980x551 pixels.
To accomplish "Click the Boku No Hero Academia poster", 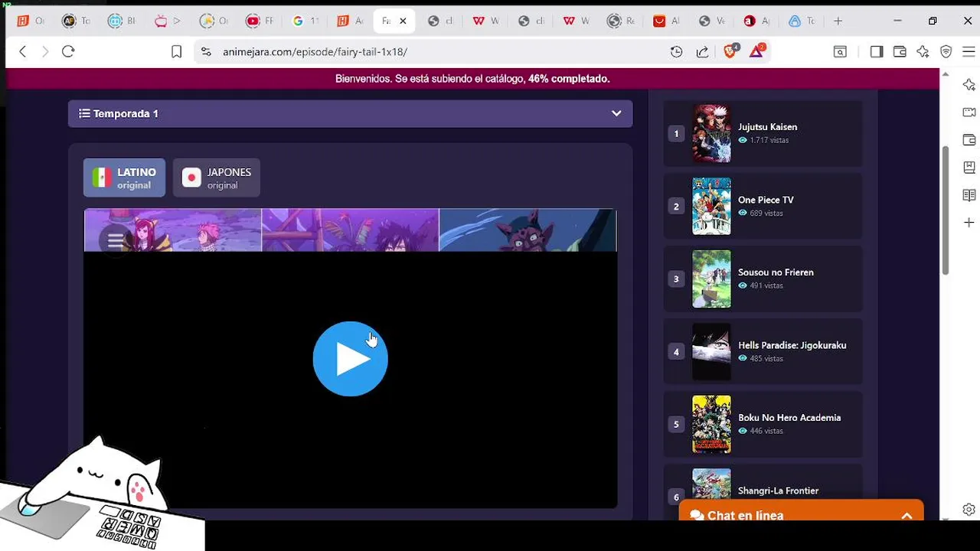I will [711, 425].
